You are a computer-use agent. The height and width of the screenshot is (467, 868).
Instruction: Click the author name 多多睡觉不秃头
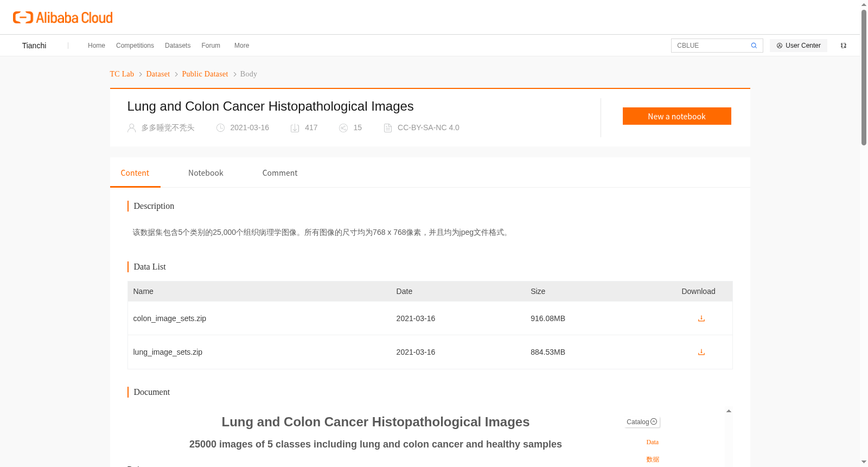coord(168,128)
